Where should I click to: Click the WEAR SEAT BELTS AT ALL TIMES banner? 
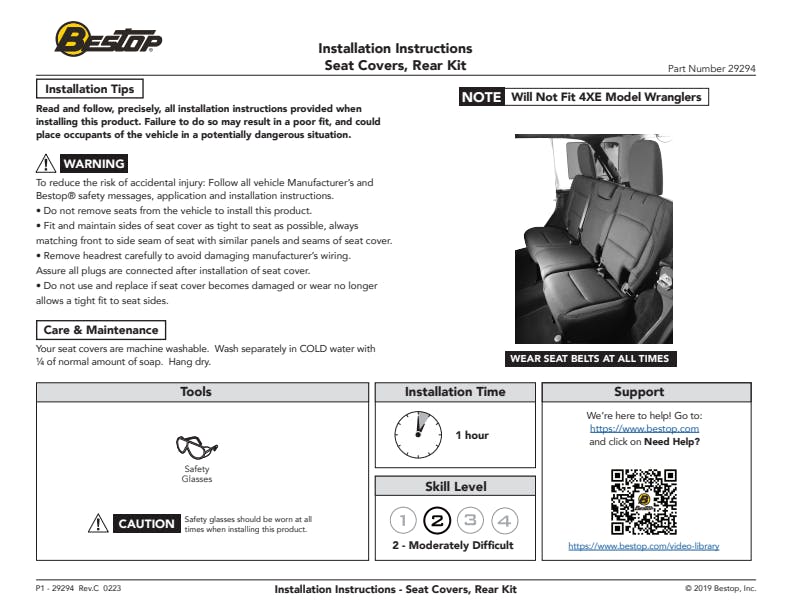[x=588, y=359]
